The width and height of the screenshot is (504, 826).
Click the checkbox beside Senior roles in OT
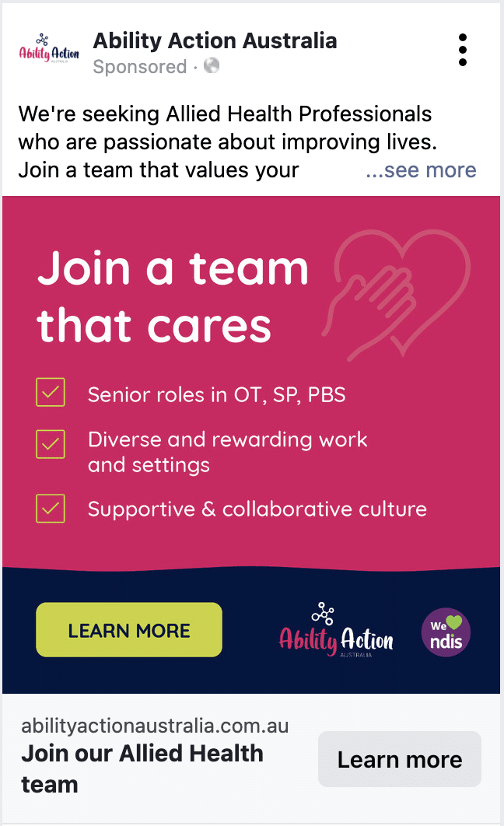50,393
